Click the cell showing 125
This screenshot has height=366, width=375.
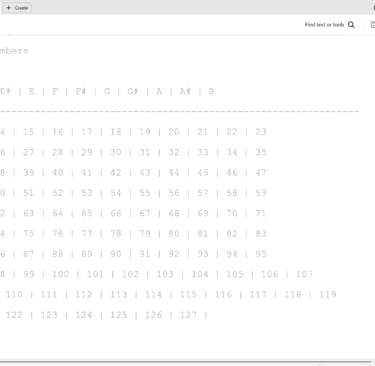point(119,315)
